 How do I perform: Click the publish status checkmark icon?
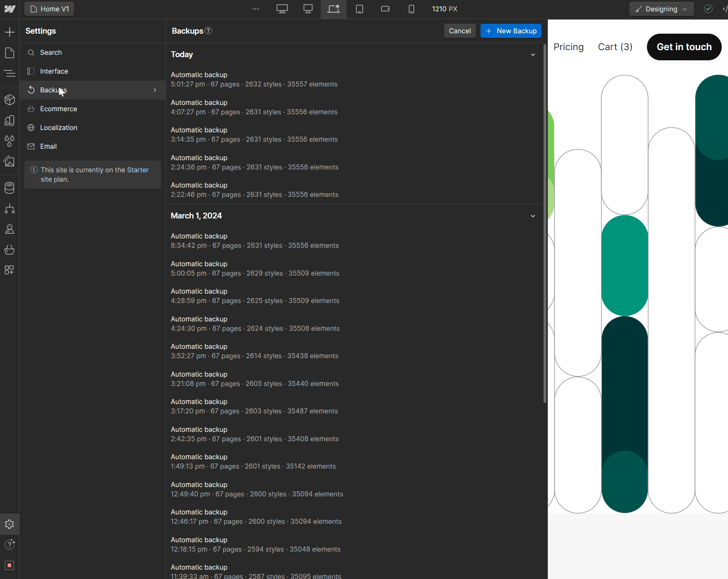(708, 9)
